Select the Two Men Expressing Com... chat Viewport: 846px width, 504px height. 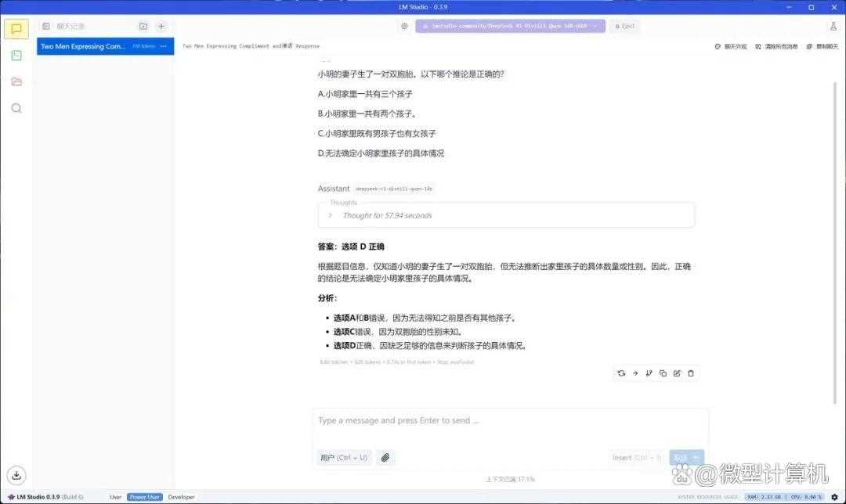tap(83, 46)
